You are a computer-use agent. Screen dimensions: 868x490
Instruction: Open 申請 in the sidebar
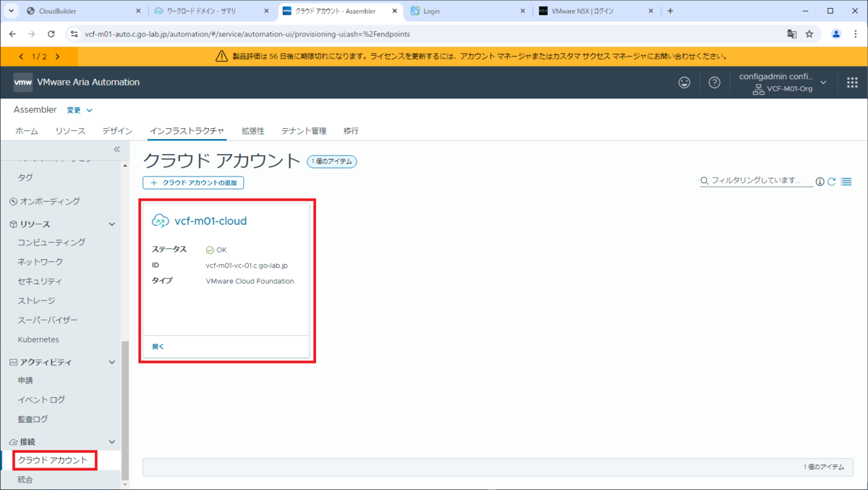tap(25, 380)
